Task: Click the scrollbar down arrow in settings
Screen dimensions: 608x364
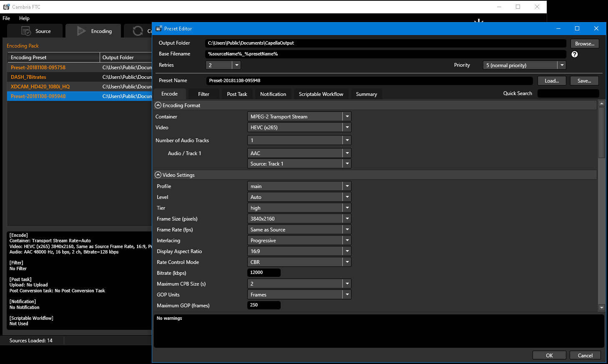Action: click(601, 308)
